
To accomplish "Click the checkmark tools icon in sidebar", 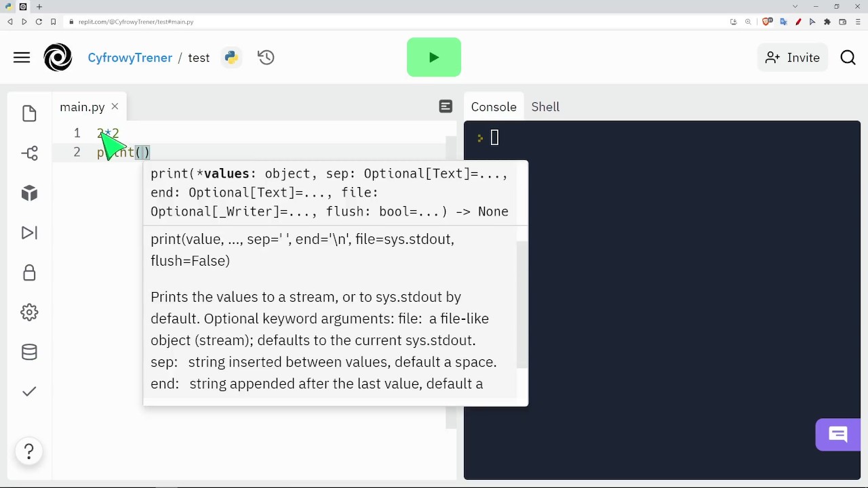I will 29,391.
